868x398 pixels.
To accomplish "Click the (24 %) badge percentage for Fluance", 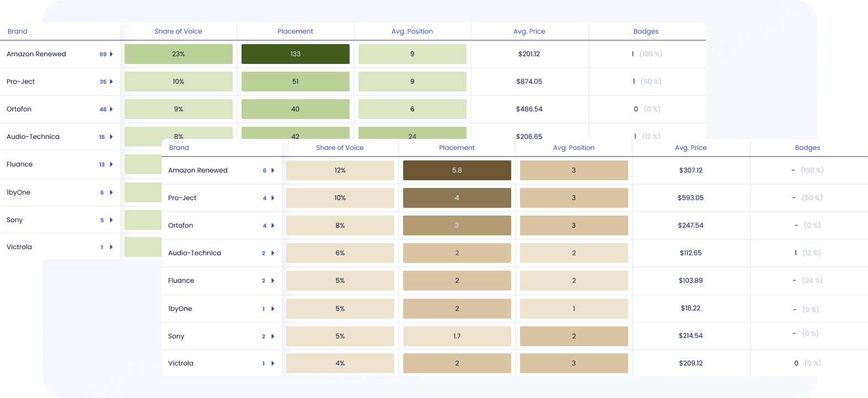I will coord(812,281).
